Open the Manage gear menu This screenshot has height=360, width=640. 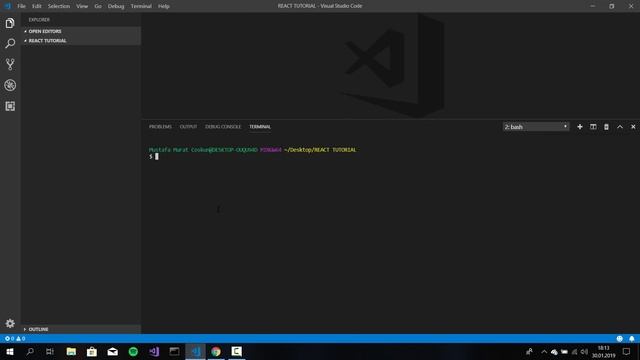pyautogui.click(x=10, y=323)
